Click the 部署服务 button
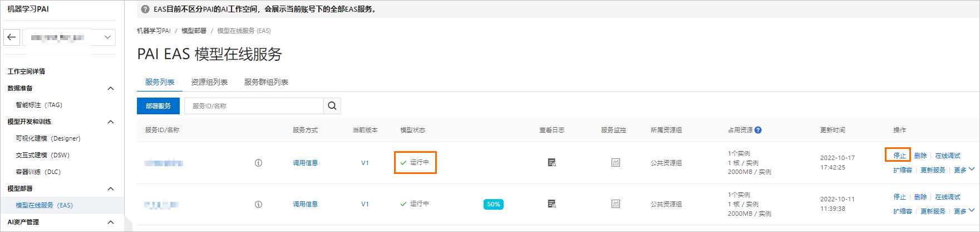 pos(158,106)
